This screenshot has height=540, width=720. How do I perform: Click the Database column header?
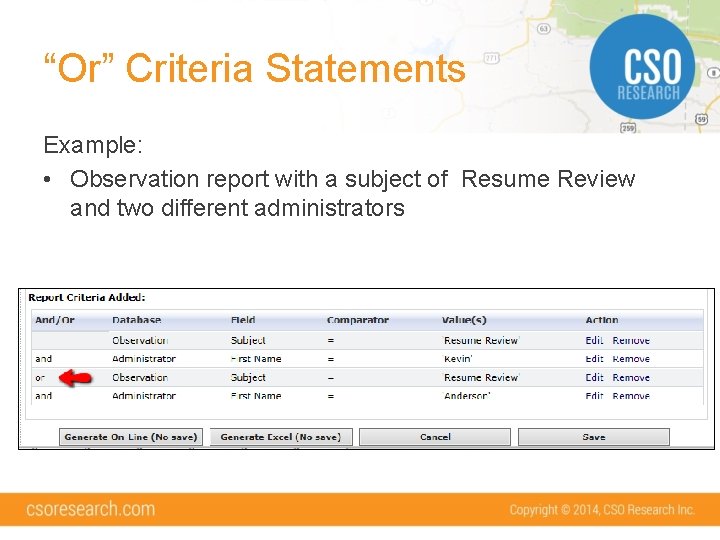(136, 320)
